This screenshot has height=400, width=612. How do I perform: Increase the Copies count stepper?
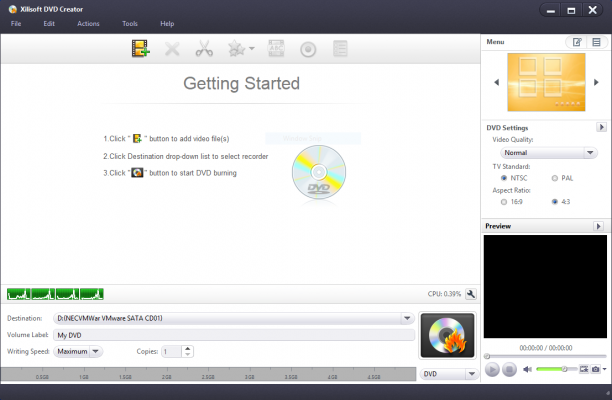188,348
